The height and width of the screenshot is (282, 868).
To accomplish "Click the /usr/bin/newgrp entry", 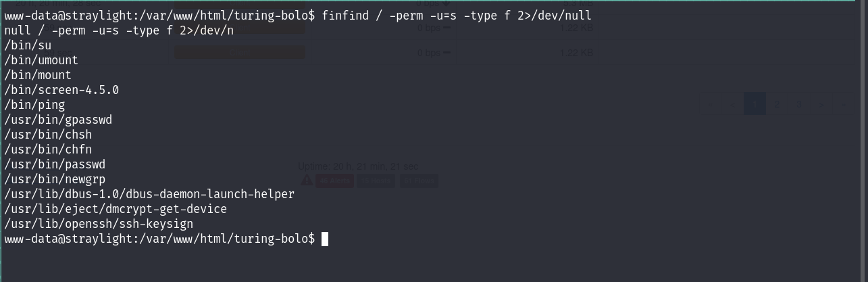I will 55,179.
